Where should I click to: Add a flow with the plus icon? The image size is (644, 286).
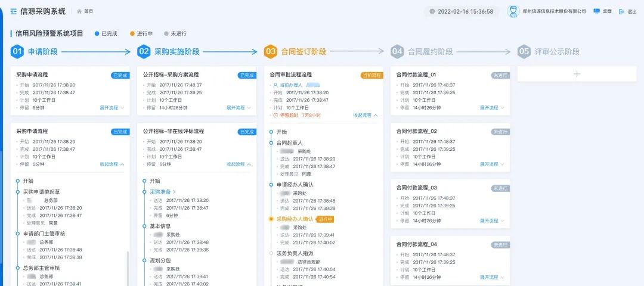click(x=577, y=74)
